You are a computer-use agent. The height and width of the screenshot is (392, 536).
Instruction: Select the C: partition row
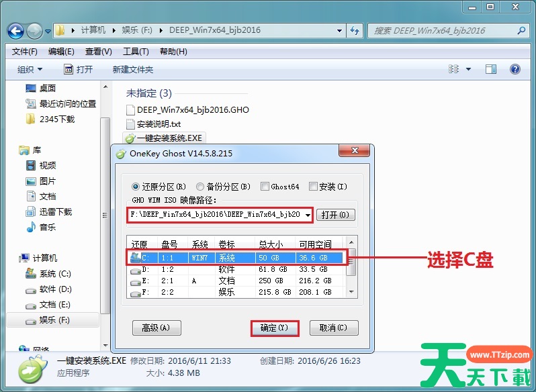236,257
